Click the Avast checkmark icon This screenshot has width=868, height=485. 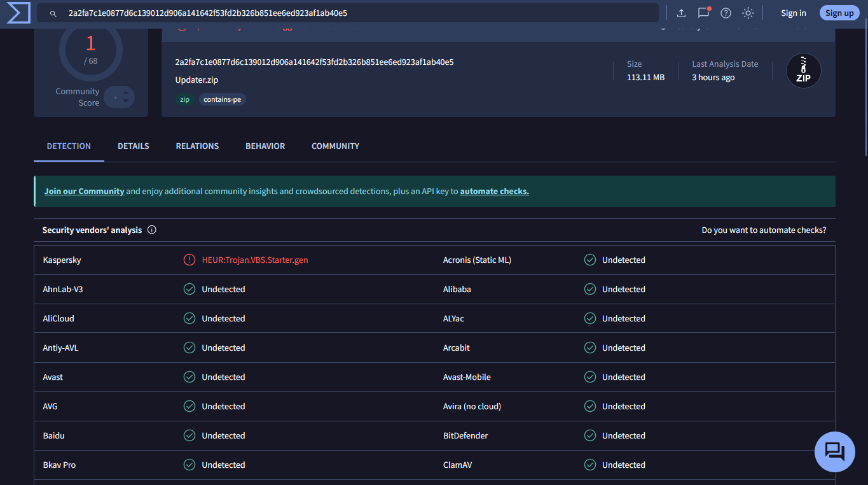coord(189,377)
